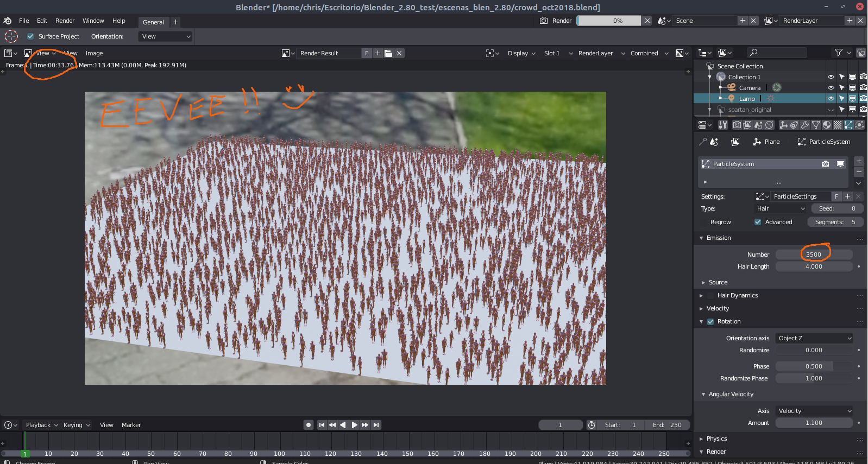This screenshot has height=464, width=868.
Task: Open the Physics properties tab
Action: point(859,125)
